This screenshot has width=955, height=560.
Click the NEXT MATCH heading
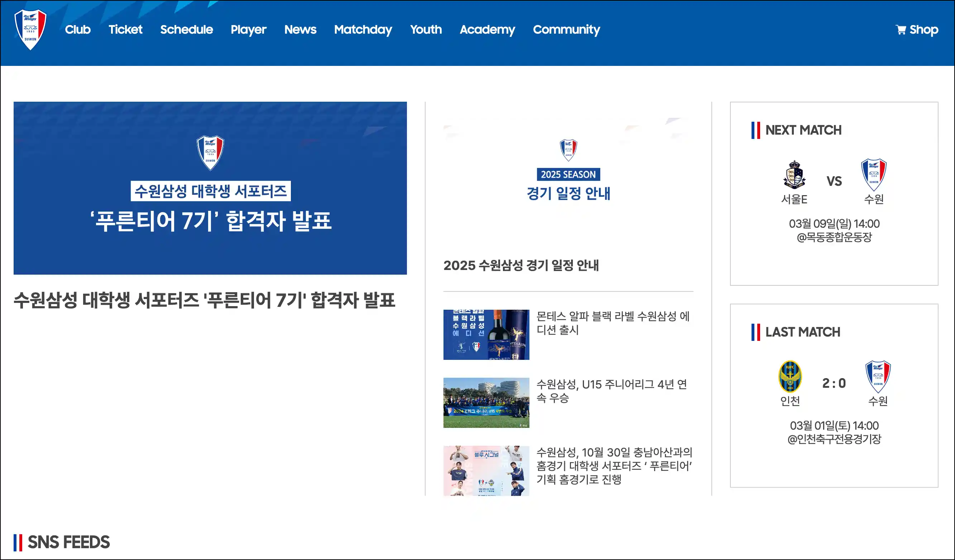coord(803,130)
